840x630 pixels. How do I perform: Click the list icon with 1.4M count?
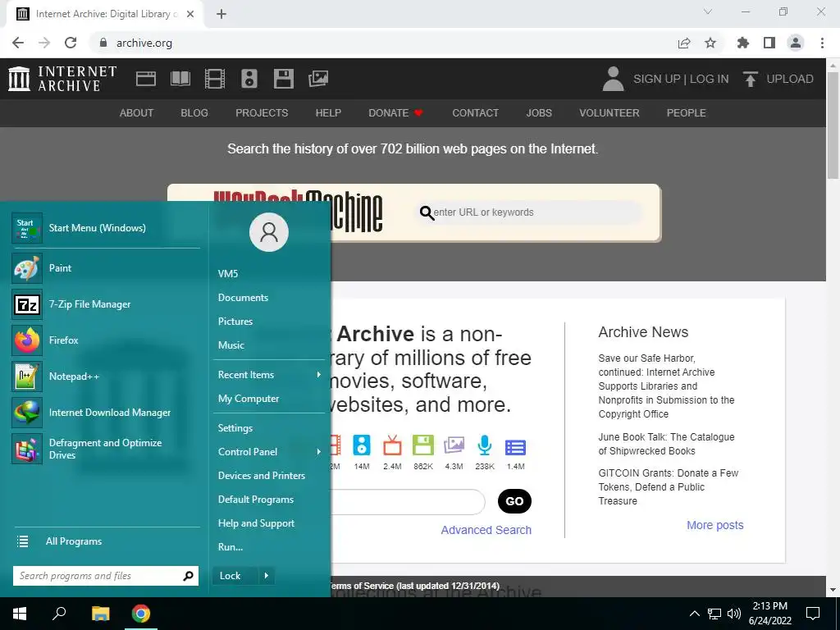(x=515, y=447)
